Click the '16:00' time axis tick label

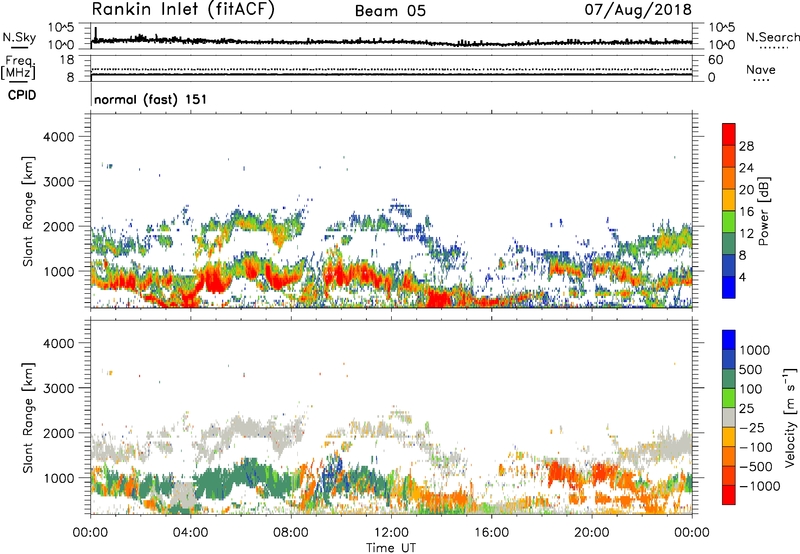click(x=491, y=533)
